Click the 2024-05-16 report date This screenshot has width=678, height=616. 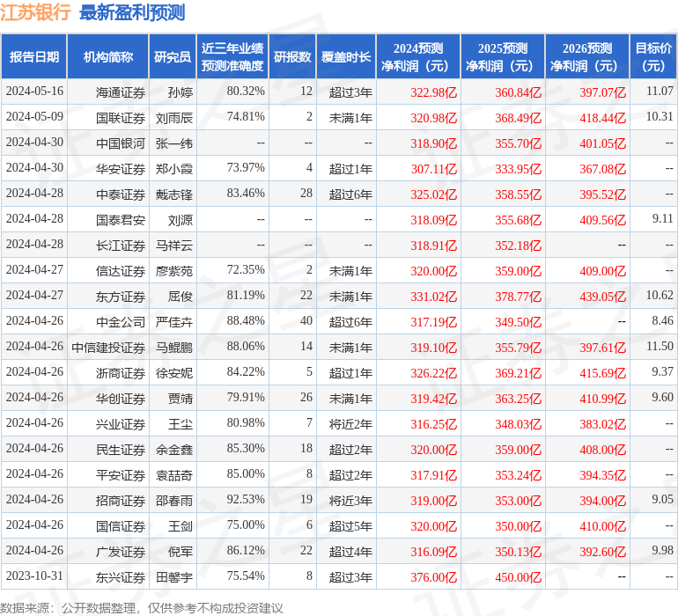[34, 91]
